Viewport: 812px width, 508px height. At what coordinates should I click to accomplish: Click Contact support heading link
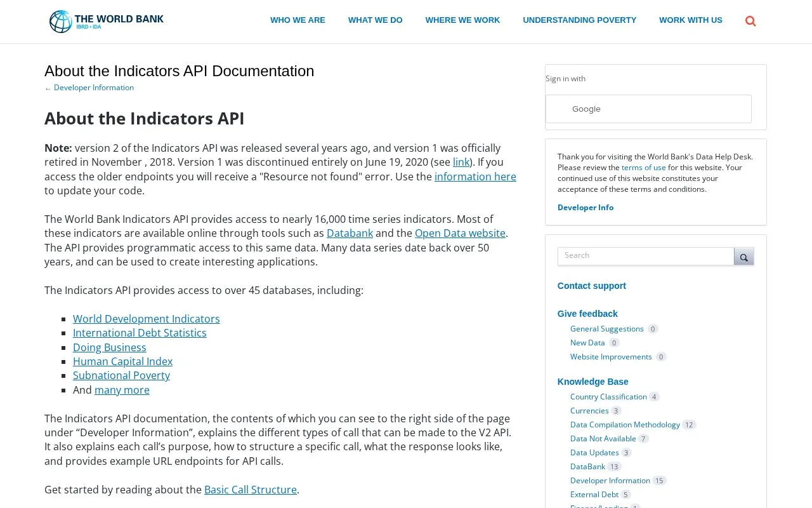tap(592, 286)
